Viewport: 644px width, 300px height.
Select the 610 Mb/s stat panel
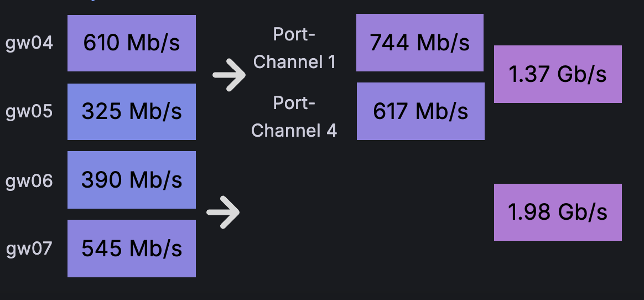pyautogui.click(x=132, y=43)
